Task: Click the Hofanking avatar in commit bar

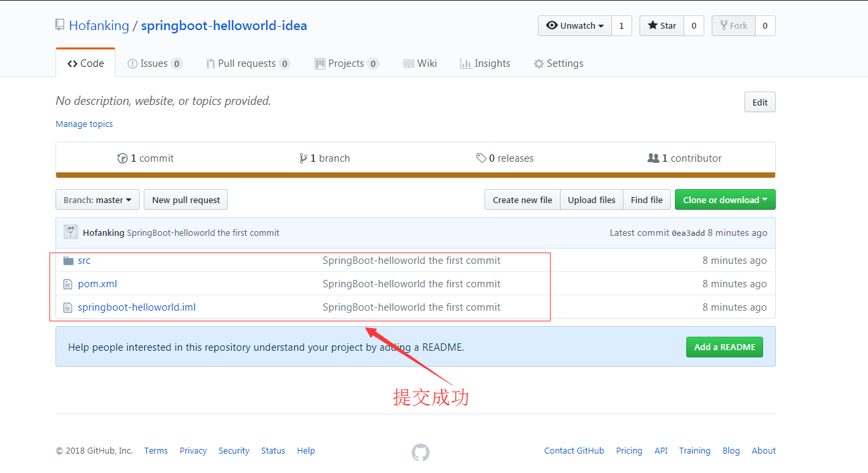Action: pyautogui.click(x=70, y=232)
